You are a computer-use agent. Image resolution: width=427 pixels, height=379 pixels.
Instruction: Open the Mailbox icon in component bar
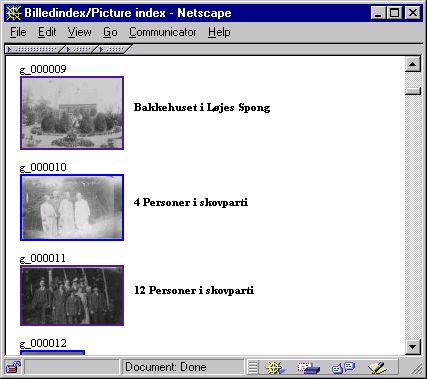click(308, 368)
